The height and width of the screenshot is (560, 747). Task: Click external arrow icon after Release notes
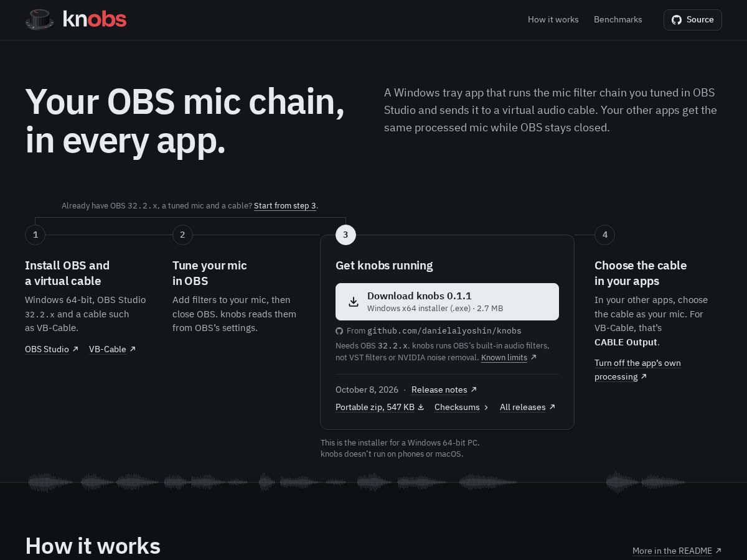coord(474,390)
